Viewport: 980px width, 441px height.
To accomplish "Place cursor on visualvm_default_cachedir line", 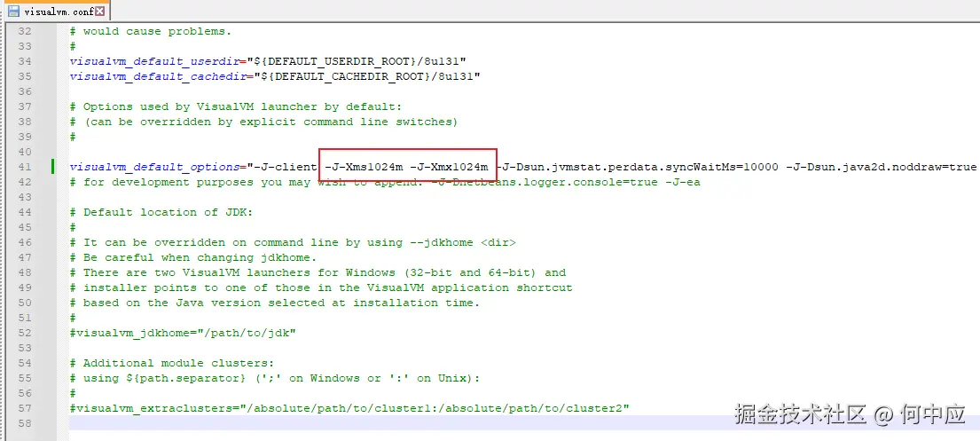I will pos(275,76).
